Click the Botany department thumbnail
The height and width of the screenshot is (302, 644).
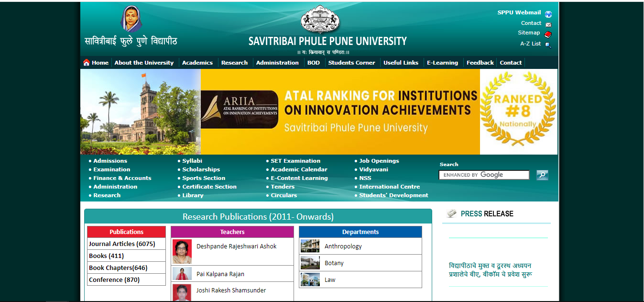pos(310,263)
